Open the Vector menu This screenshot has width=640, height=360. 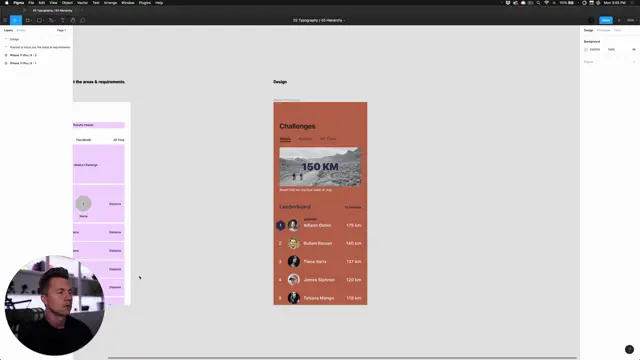coord(82,2)
